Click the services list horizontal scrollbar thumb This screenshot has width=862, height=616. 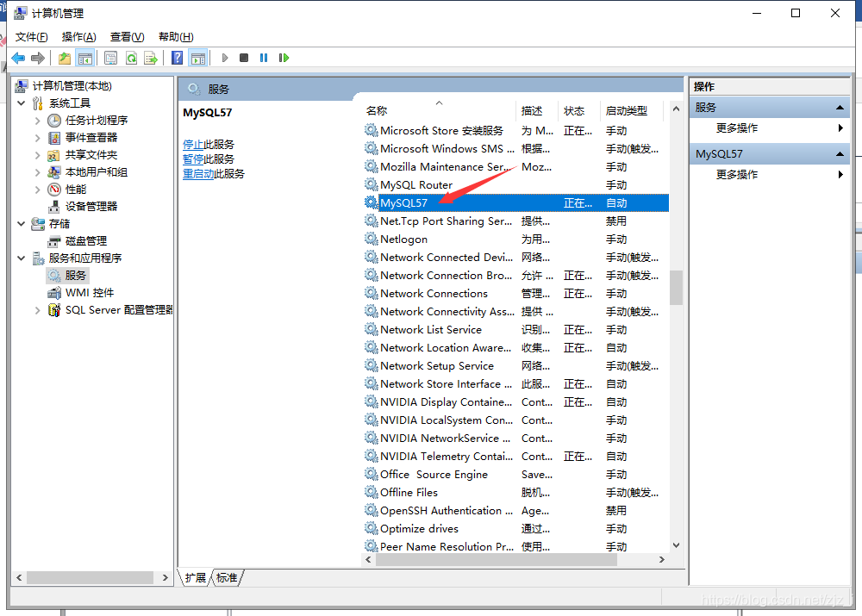(496, 559)
